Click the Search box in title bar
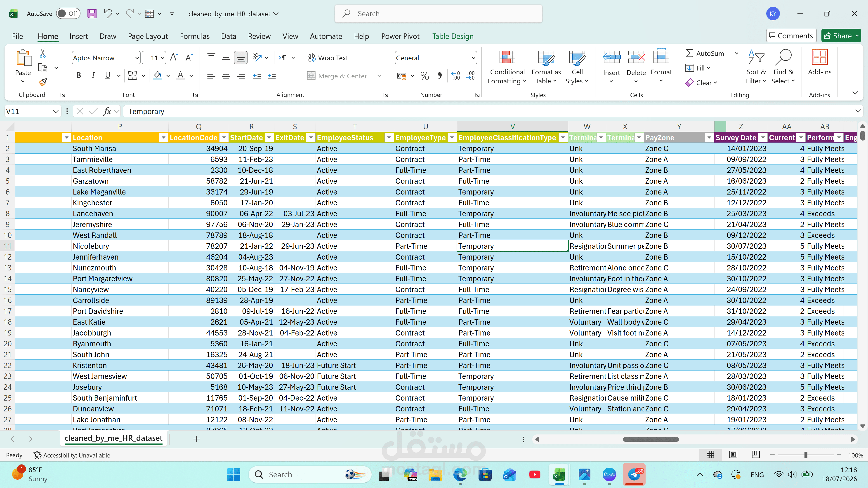 point(438,14)
